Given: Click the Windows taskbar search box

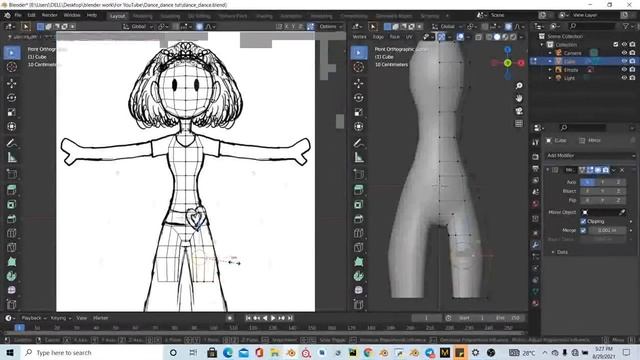Looking at the screenshot, I should click(x=92, y=353).
